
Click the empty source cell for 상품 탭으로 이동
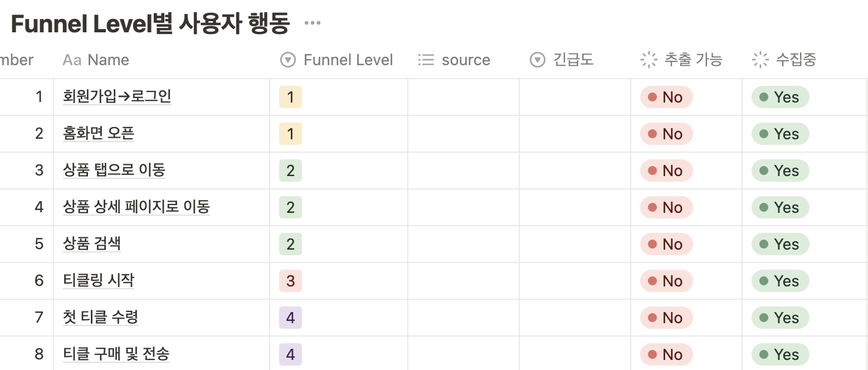[x=464, y=171]
